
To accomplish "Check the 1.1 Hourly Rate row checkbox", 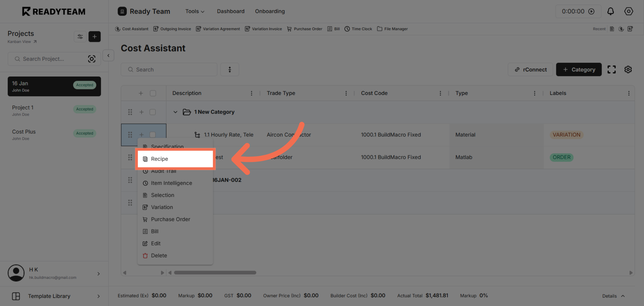I will [153, 135].
